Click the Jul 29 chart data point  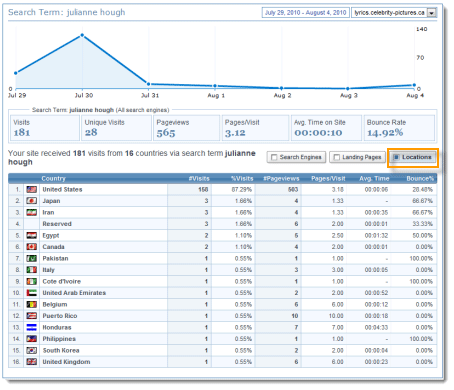tap(16, 73)
